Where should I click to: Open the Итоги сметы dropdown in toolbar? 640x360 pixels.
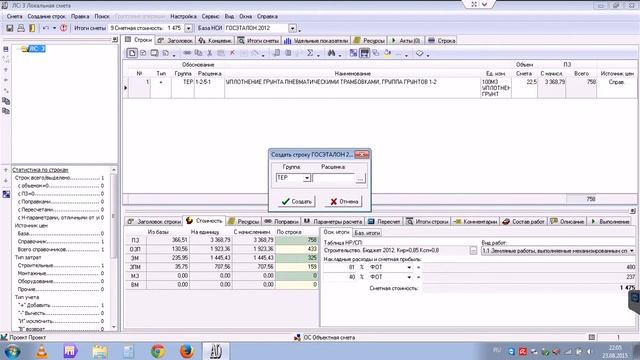[x=189, y=28]
